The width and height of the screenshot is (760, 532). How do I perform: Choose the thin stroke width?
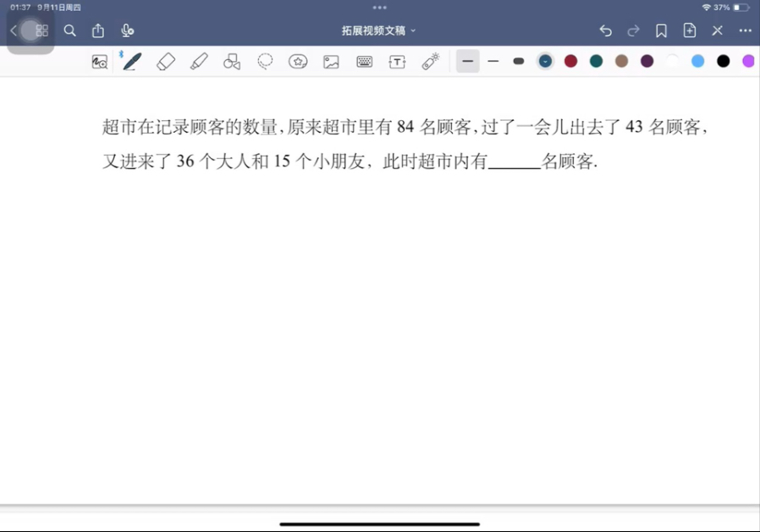pos(493,61)
